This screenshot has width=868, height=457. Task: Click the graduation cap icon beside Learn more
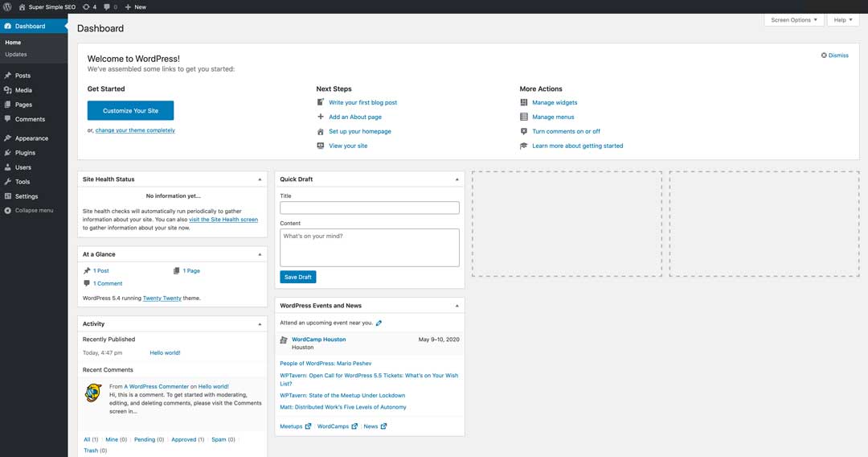(x=524, y=146)
